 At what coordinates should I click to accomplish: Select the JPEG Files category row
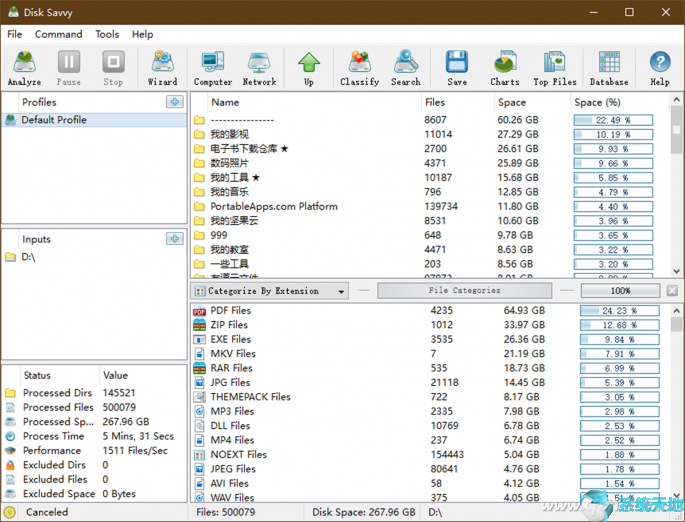pyautogui.click(x=430, y=469)
